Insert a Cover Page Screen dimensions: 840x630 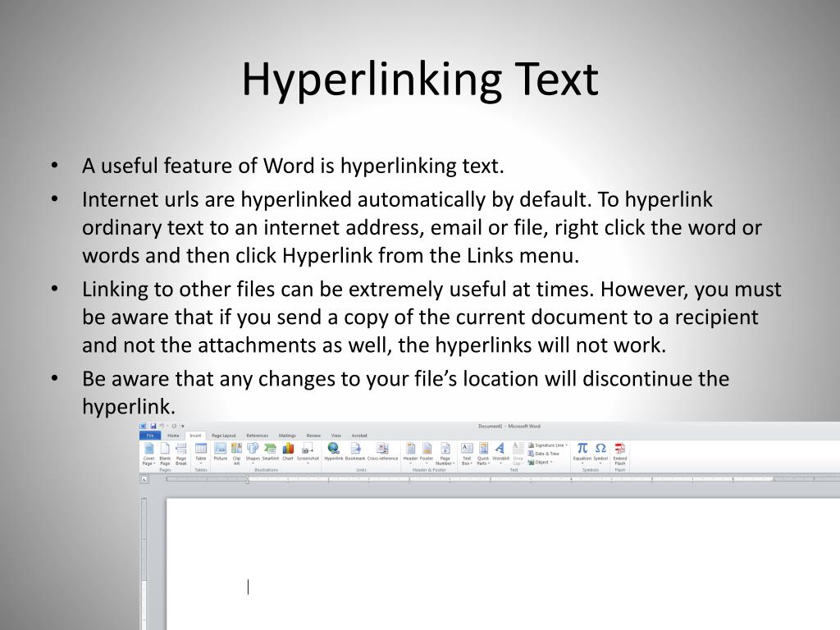click(149, 453)
